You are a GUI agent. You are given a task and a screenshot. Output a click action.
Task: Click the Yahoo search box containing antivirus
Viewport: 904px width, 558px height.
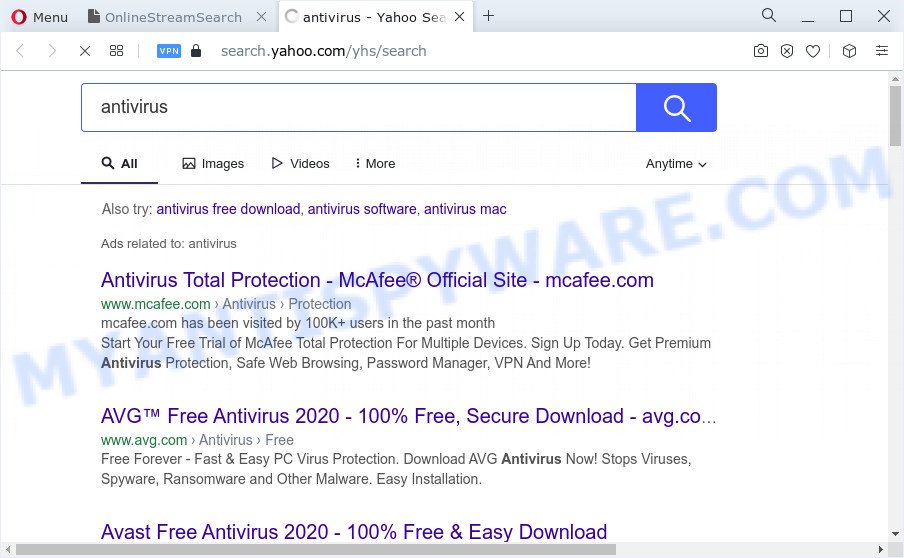point(359,107)
